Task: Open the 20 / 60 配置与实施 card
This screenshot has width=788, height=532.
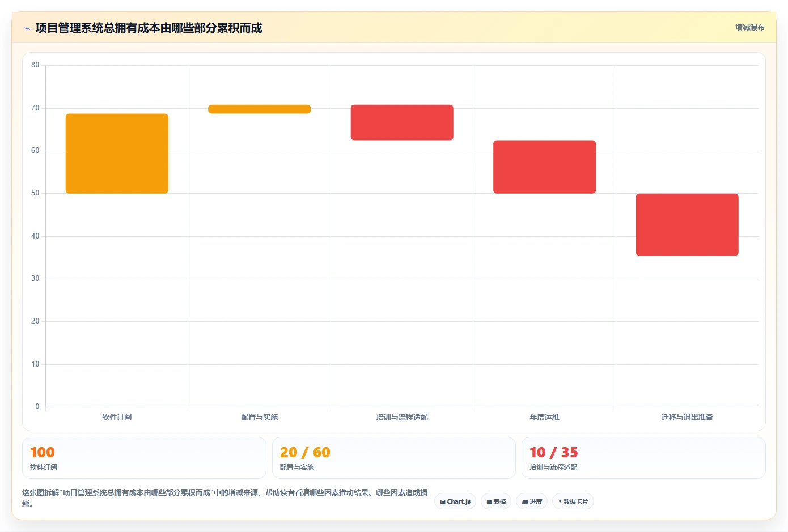Action: (394, 458)
